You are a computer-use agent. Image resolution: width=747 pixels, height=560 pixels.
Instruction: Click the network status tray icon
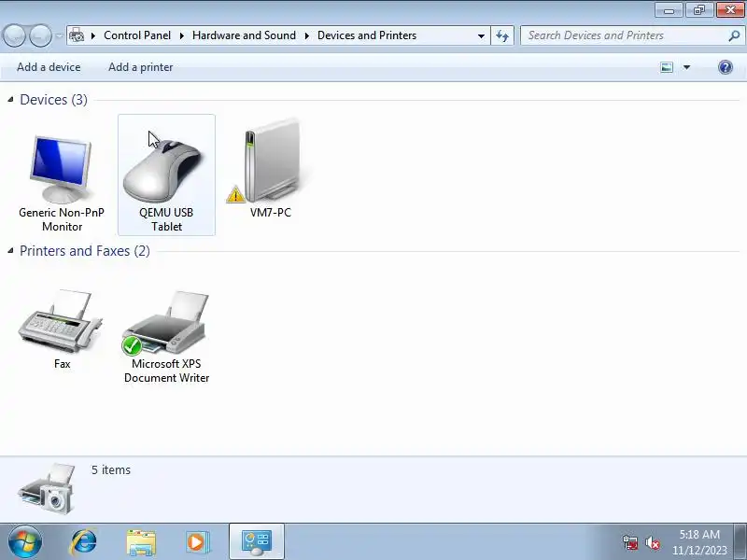tap(630, 542)
